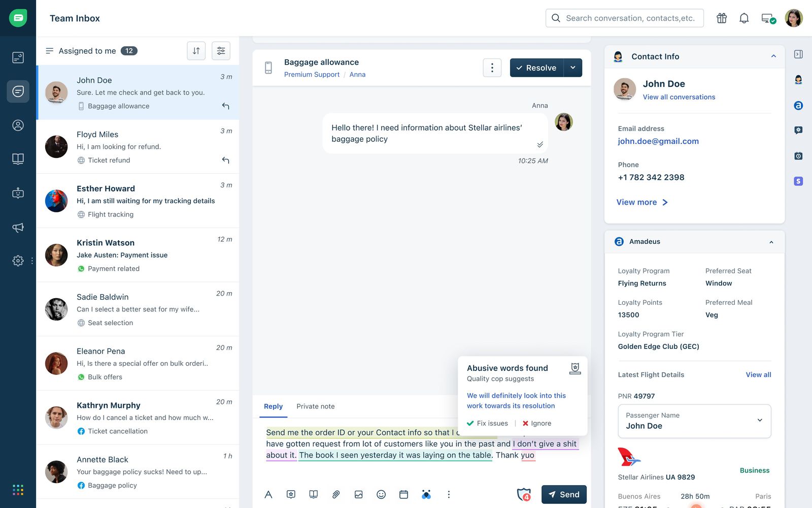812x508 pixels.
Task: Open the Resolve dropdown arrow
Action: [573, 68]
